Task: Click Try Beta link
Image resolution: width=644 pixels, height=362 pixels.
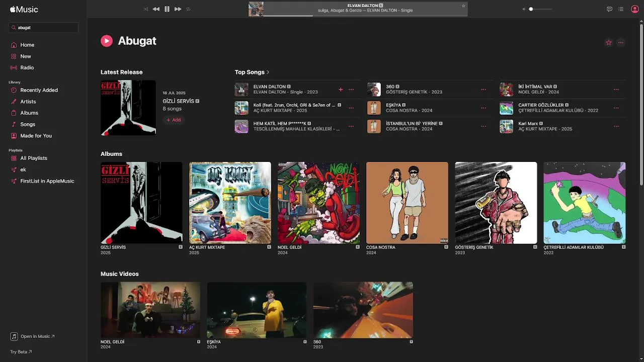Action: click(21, 352)
